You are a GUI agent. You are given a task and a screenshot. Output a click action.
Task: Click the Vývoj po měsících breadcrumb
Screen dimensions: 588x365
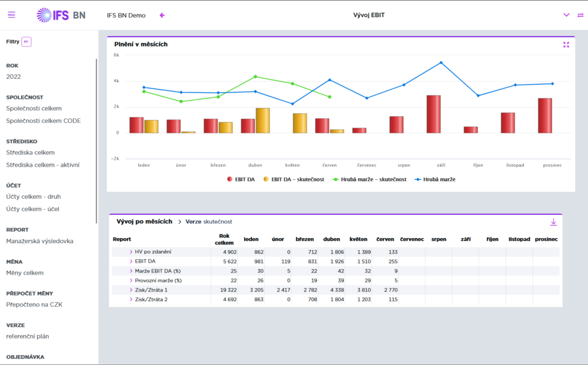(x=144, y=221)
